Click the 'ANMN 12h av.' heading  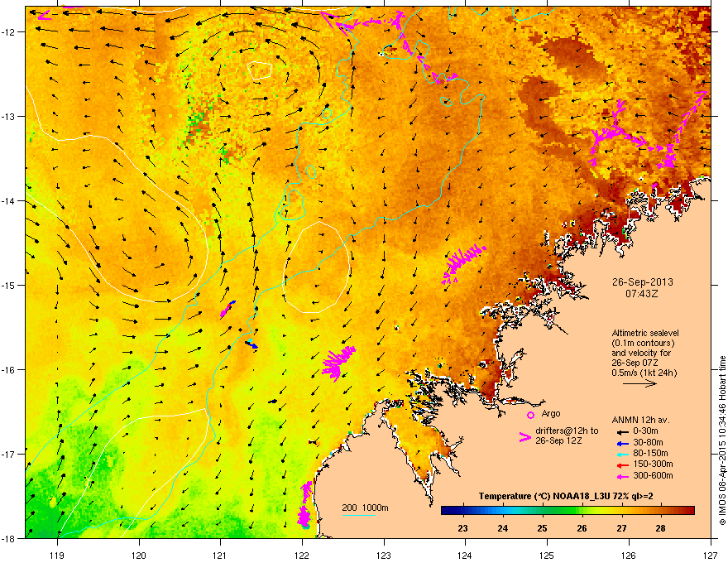pos(640,420)
